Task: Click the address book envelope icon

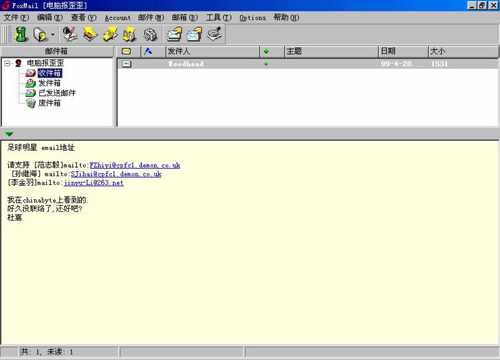Action: pos(174,34)
